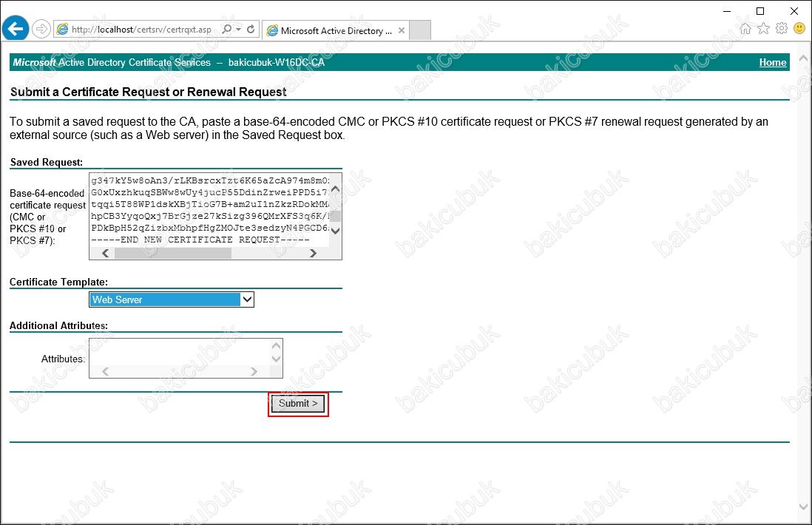Click the END NEW CERTIFICATE REQUEST line
812x525 pixels.
click(200, 240)
